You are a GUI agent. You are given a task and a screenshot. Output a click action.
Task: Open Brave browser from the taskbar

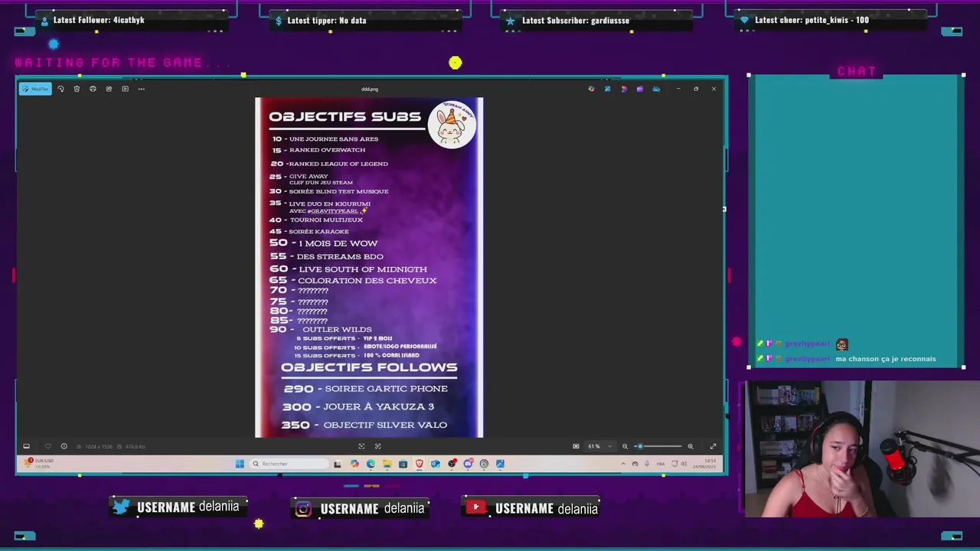(419, 463)
